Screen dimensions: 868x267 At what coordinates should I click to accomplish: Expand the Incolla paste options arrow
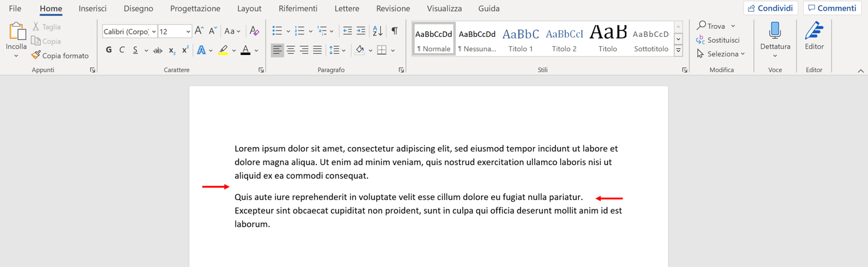pyautogui.click(x=16, y=56)
